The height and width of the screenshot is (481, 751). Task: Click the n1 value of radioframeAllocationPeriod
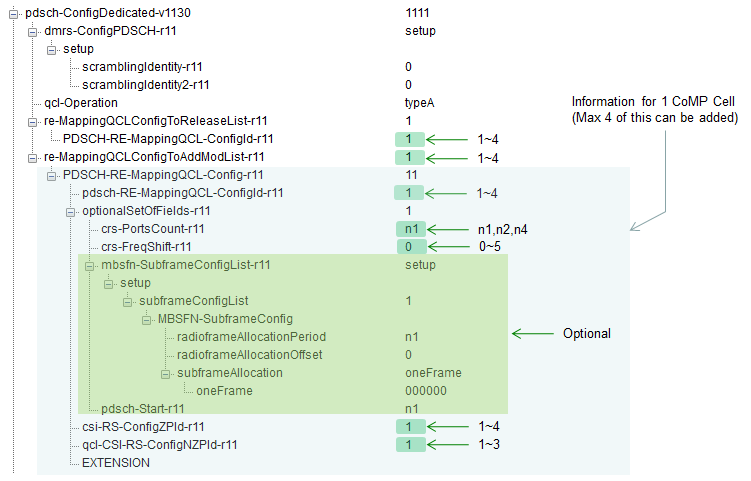point(411,337)
